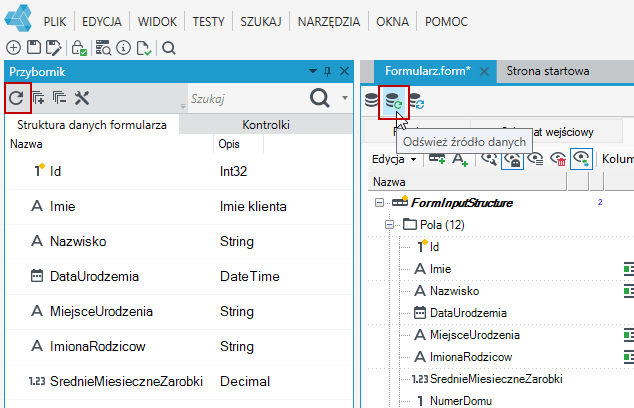Select MiejsceUrodzenia in FormInputStructure tree
Viewport: 634px width, 408px height.
pyautogui.click(x=475, y=335)
